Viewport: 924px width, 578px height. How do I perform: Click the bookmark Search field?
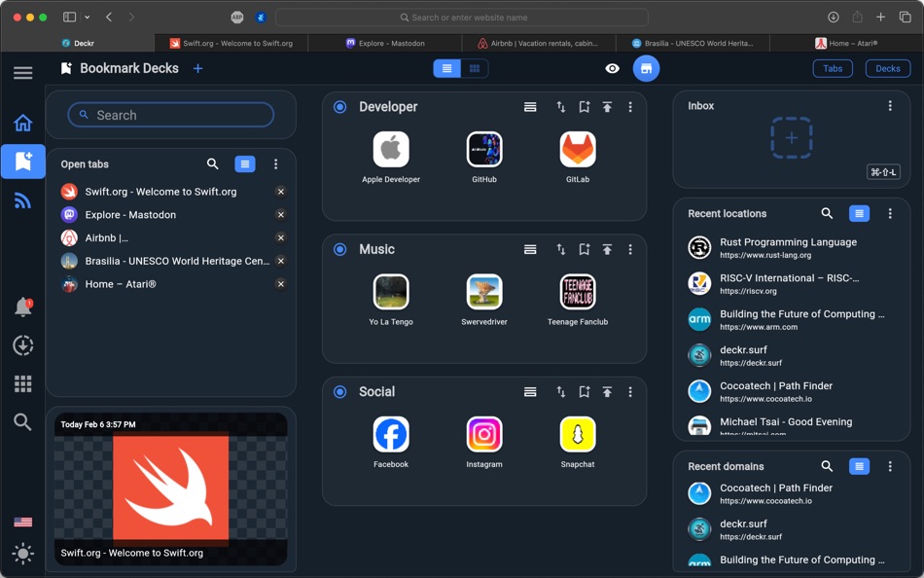click(x=171, y=115)
